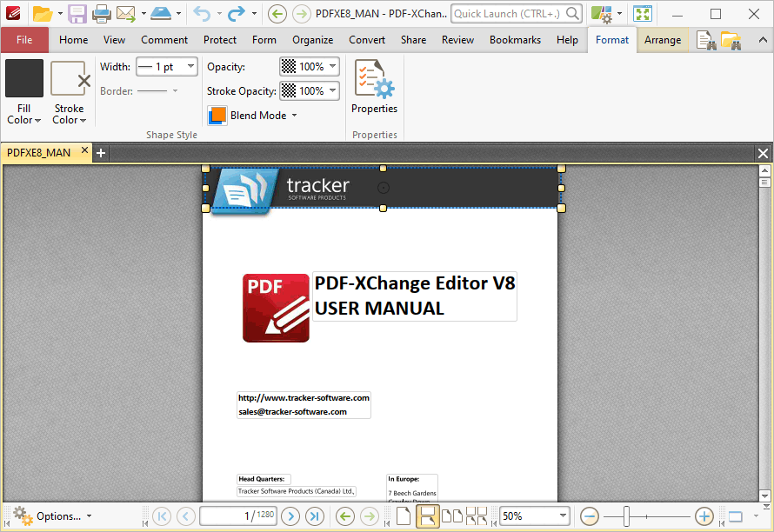
Task: Click the Save floppy disk icon
Action: pos(77,14)
